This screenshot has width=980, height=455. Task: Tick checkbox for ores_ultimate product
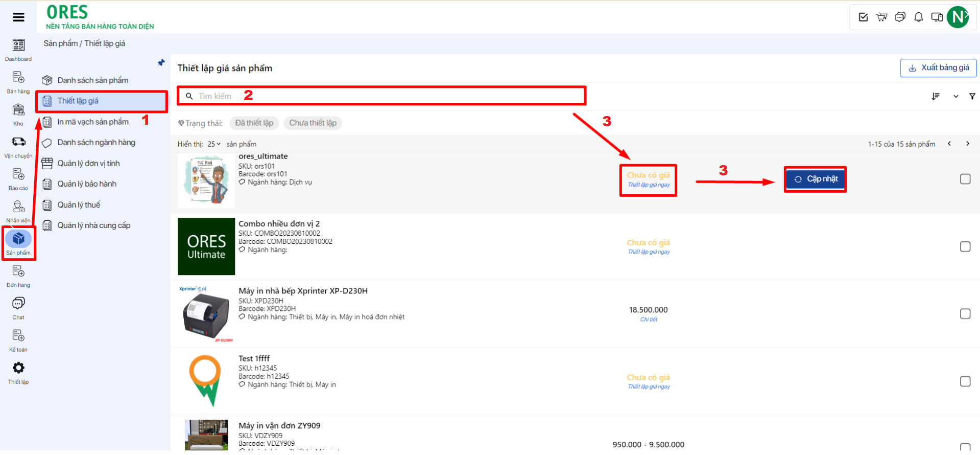[965, 179]
